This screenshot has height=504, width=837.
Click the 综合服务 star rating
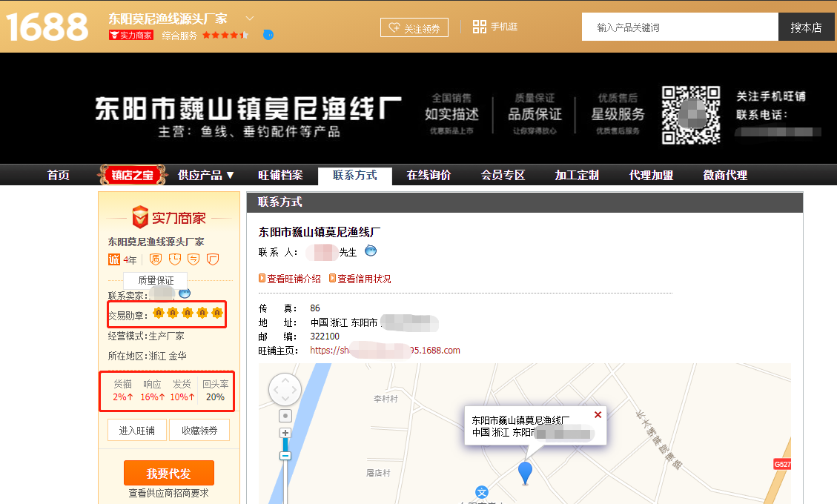pyautogui.click(x=225, y=36)
